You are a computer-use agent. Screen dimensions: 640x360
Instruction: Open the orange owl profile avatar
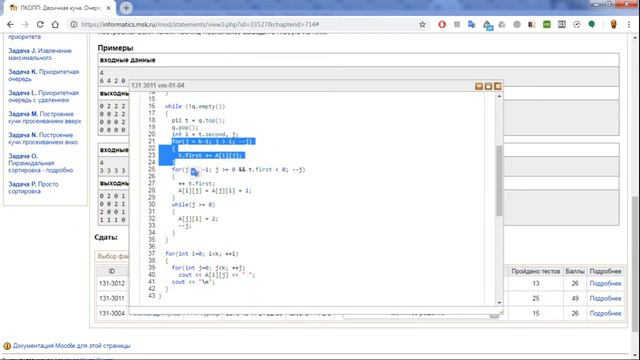[x=613, y=24]
